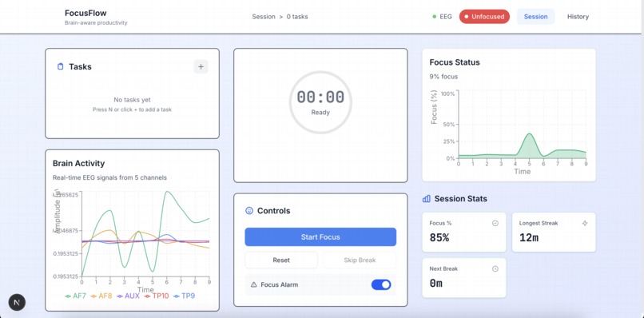Click the Ready label under the timer
644x318 pixels.
click(x=320, y=112)
